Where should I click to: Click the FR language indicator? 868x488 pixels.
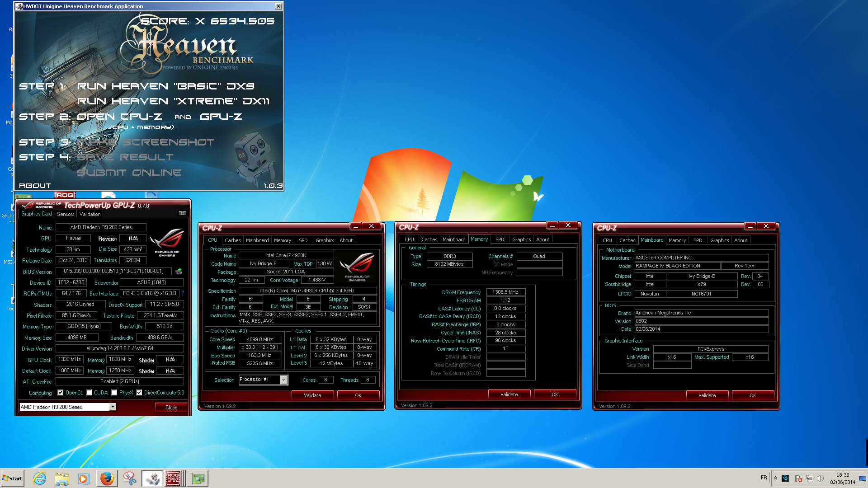[764, 478]
